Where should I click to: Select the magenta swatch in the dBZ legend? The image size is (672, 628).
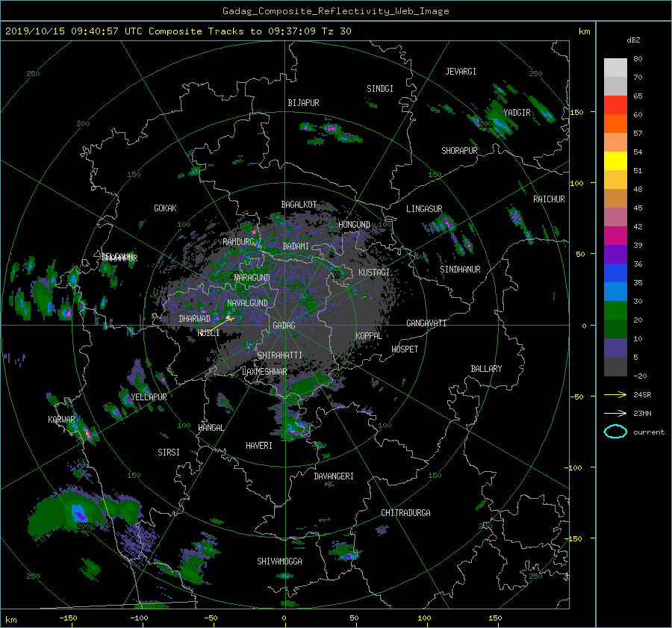coord(615,236)
